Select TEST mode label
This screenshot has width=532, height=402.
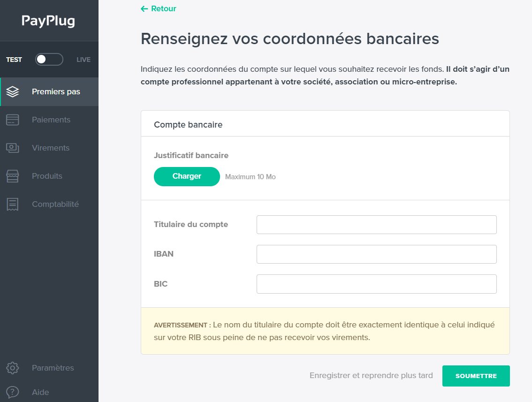[x=14, y=60]
